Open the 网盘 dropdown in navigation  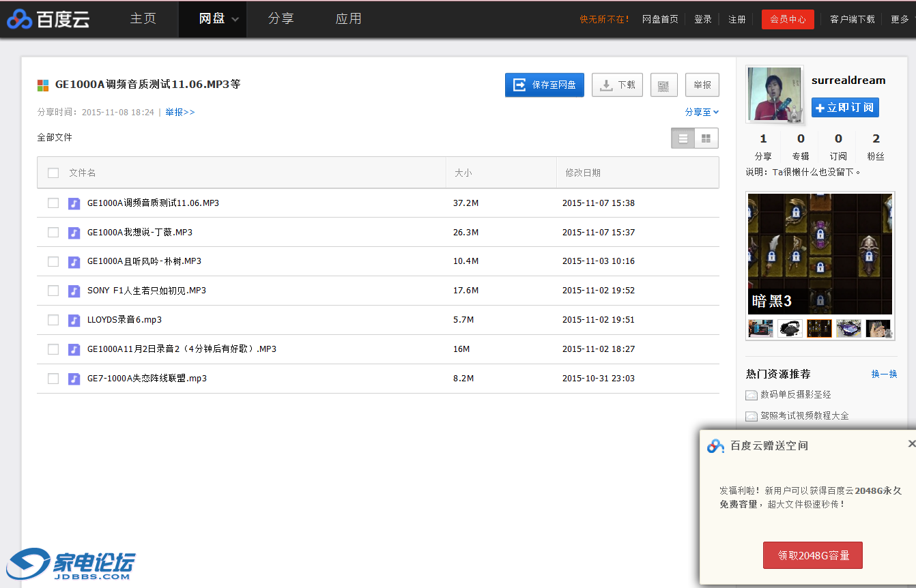[218, 19]
